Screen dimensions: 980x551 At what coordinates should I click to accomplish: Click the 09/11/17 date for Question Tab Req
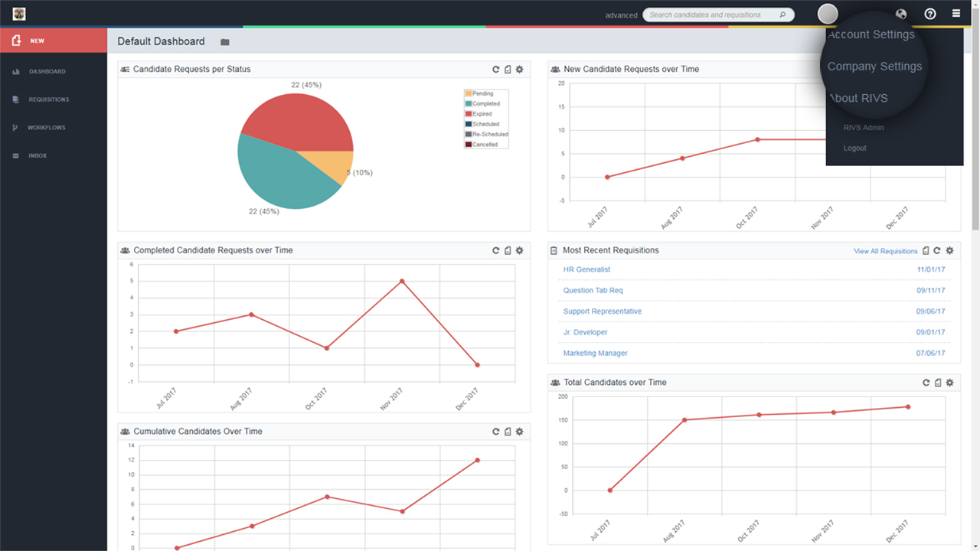pyautogui.click(x=930, y=290)
